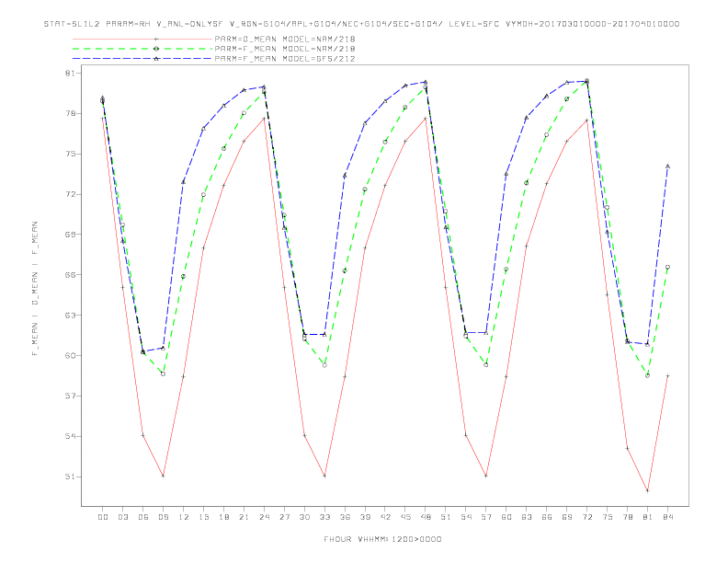Click y-axis tick label 66
This screenshot has height=563, width=728.
pos(72,274)
